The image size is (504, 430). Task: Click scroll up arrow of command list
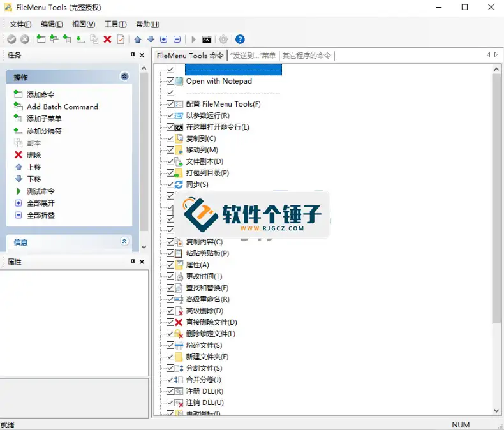(x=496, y=69)
